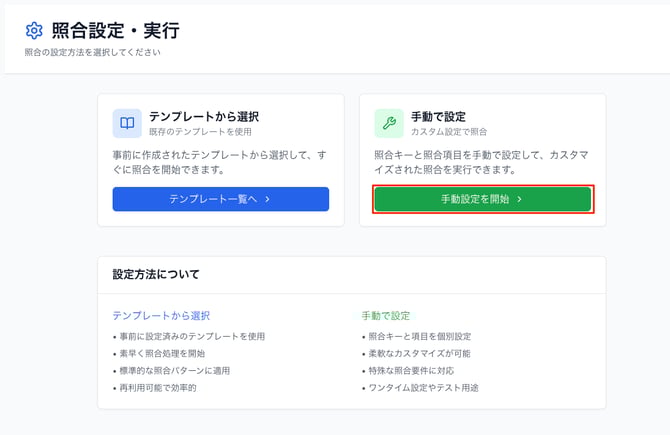Click カスタム設定で照合 subtitle text
The image size is (670, 435).
click(x=450, y=132)
